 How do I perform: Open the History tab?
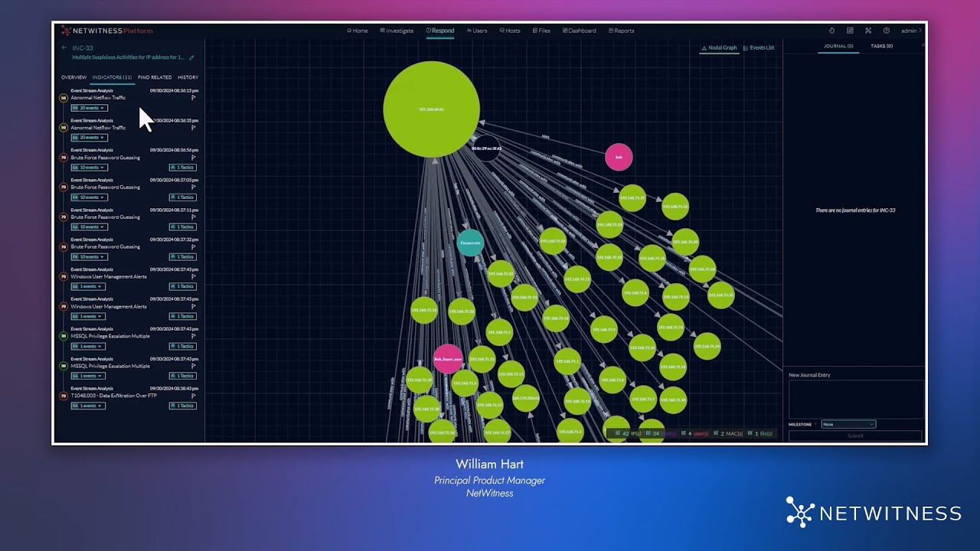[188, 77]
